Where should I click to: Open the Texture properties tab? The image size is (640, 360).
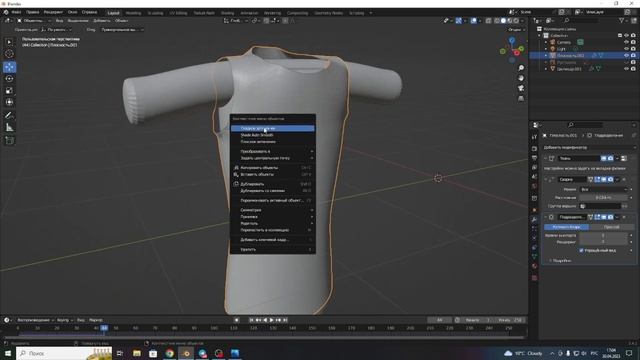pyautogui.click(x=534, y=278)
